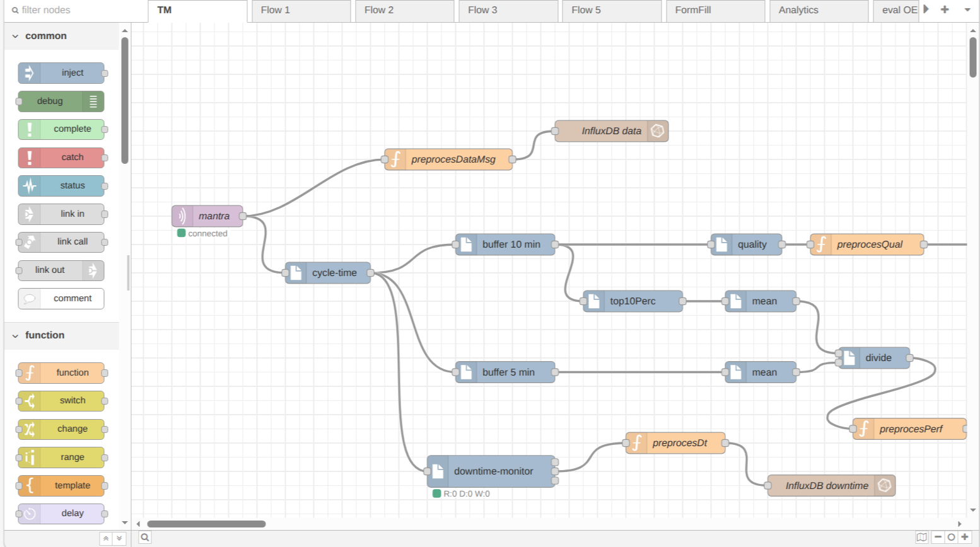The height and width of the screenshot is (547, 980).
Task: Select the function node in the palette
Action: [x=61, y=373]
